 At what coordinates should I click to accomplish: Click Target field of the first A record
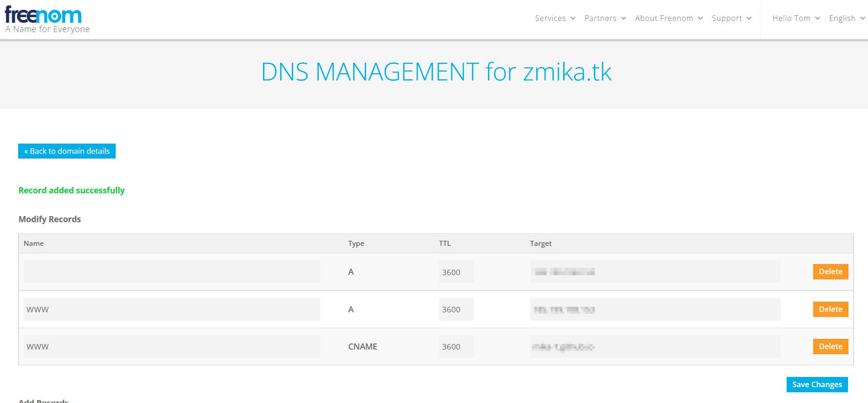tap(655, 272)
